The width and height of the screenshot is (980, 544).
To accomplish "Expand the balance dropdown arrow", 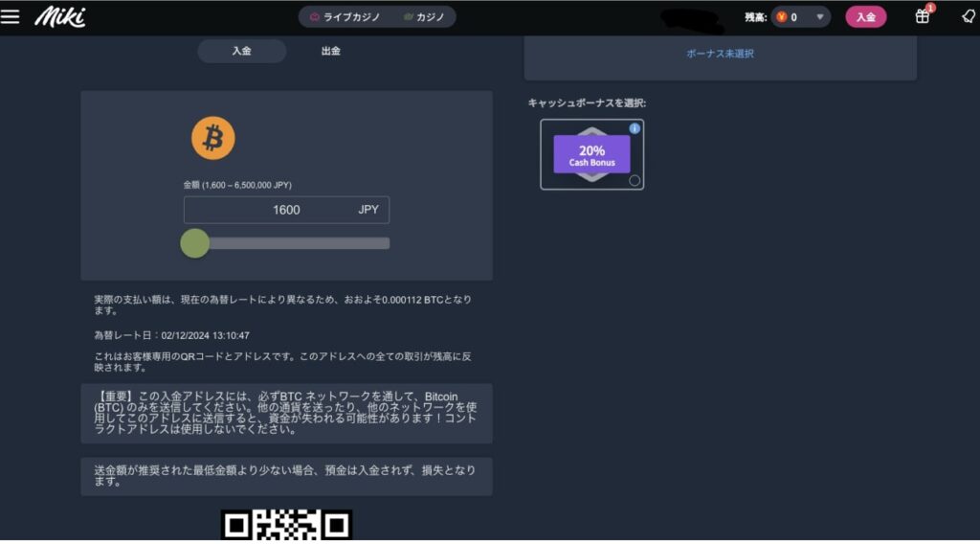I will pyautogui.click(x=819, y=17).
